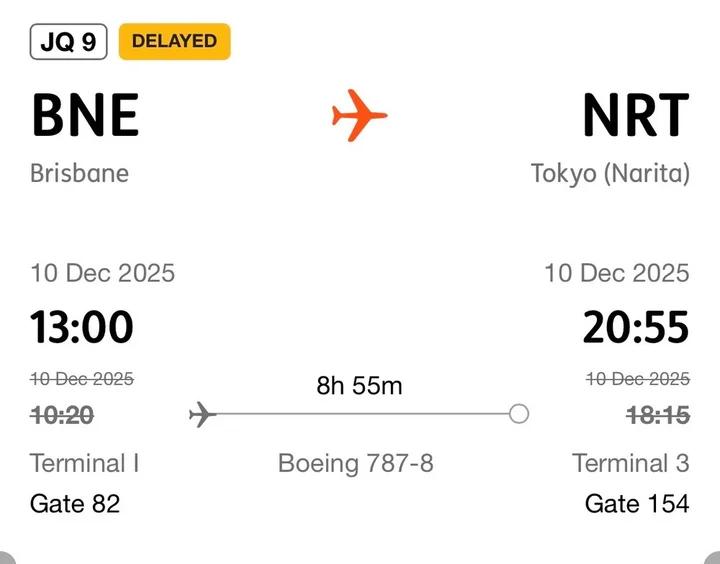Click the new departure time 13:00
This screenshot has width=720, height=564.
tap(81, 327)
